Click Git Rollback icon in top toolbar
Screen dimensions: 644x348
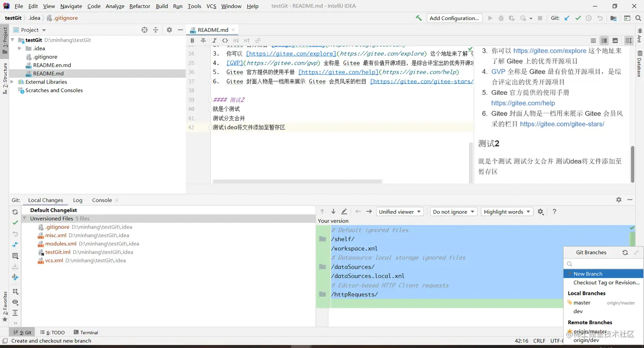point(600,18)
